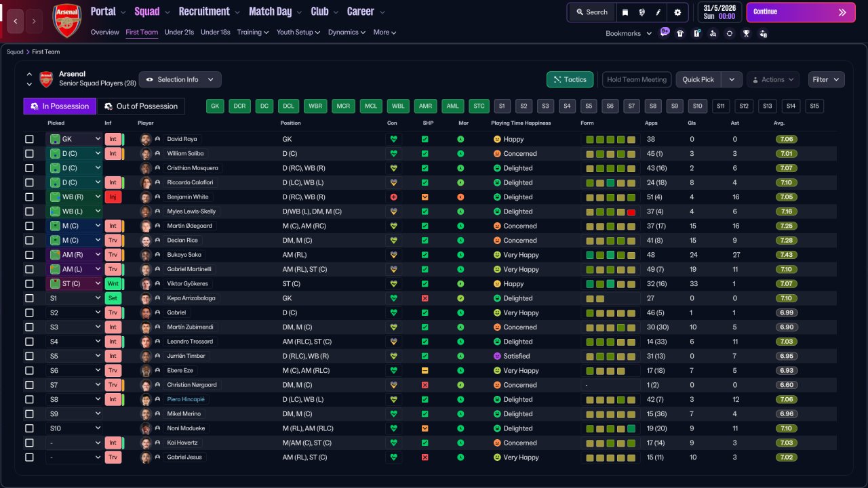Image resolution: width=868 pixels, height=488 pixels.
Task: Select the checkbox for Kai Havertz
Action: 29,443
